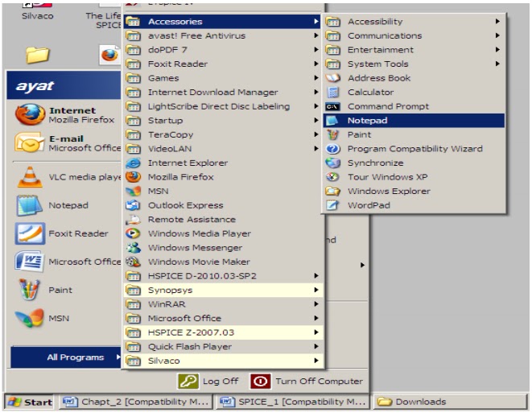Launch Windows Media Player icon
The height and width of the screenshot is (413, 532).
(133, 233)
